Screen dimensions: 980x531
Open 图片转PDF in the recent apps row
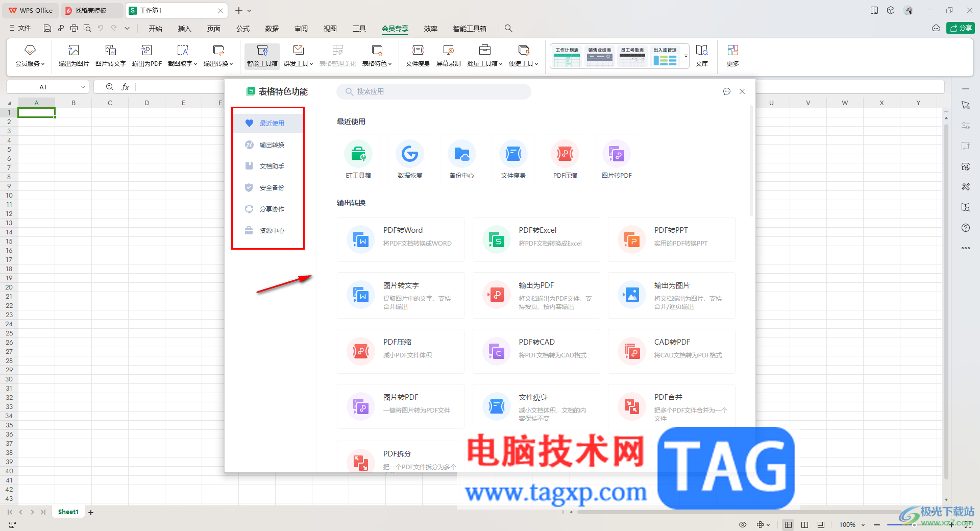point(617,159)
